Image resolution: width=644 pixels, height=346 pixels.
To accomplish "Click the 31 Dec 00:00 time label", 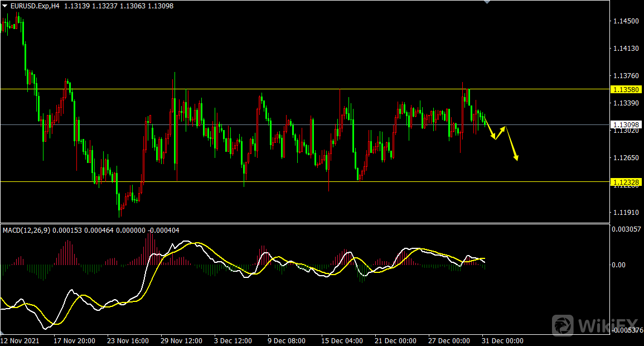I will [502, 340].
